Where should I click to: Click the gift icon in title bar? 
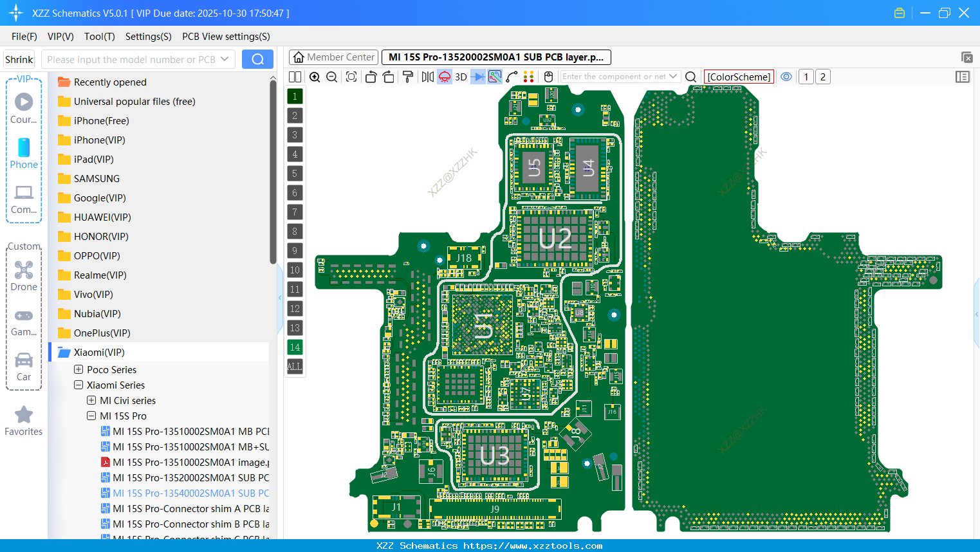coord(900,13)
